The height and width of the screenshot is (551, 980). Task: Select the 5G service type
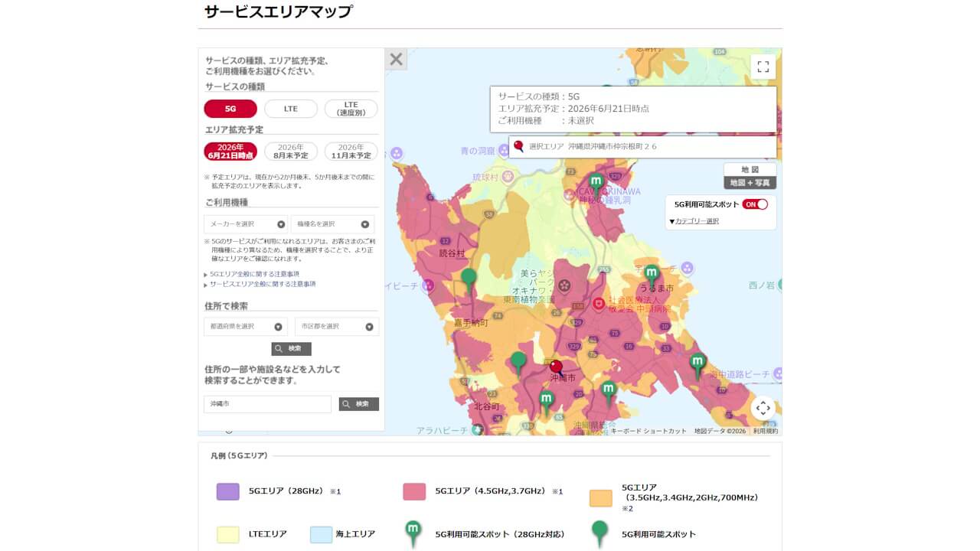pos(230,109)
